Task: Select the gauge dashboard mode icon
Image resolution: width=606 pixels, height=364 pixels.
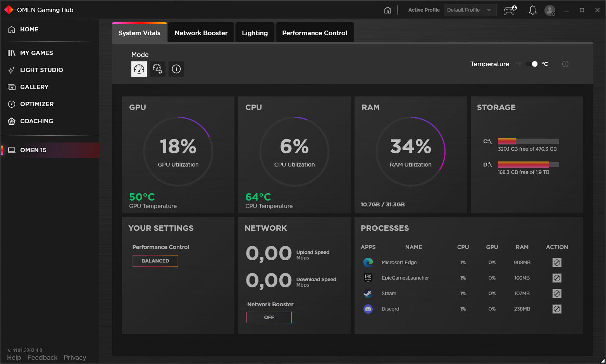Action: tap(139, 69)
